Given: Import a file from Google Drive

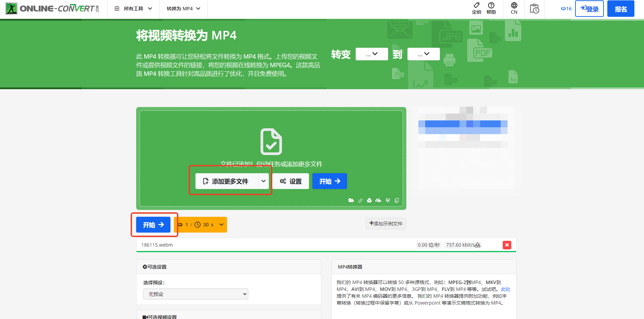Looking at the screenshot, I should [x=369, y=200].
